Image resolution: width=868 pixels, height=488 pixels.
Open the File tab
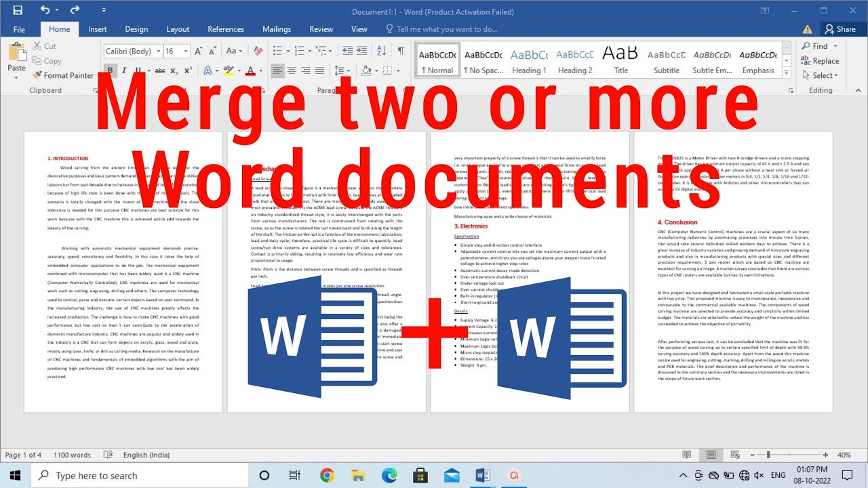(x=19, y=29)
